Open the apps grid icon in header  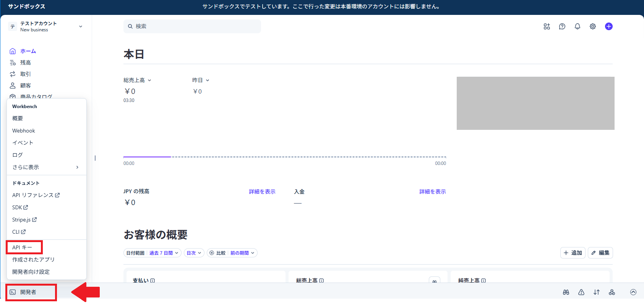(547, 26)
